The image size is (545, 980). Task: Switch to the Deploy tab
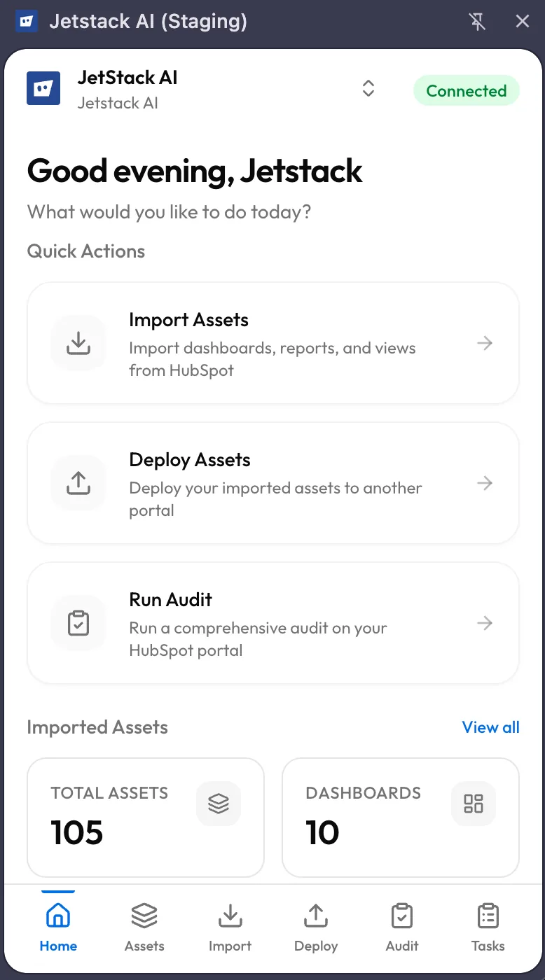(316, 927)
